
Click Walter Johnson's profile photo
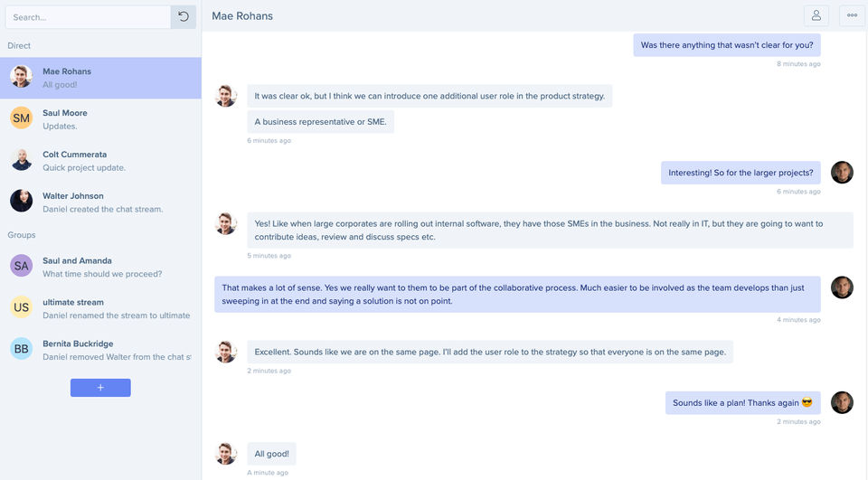22,201
